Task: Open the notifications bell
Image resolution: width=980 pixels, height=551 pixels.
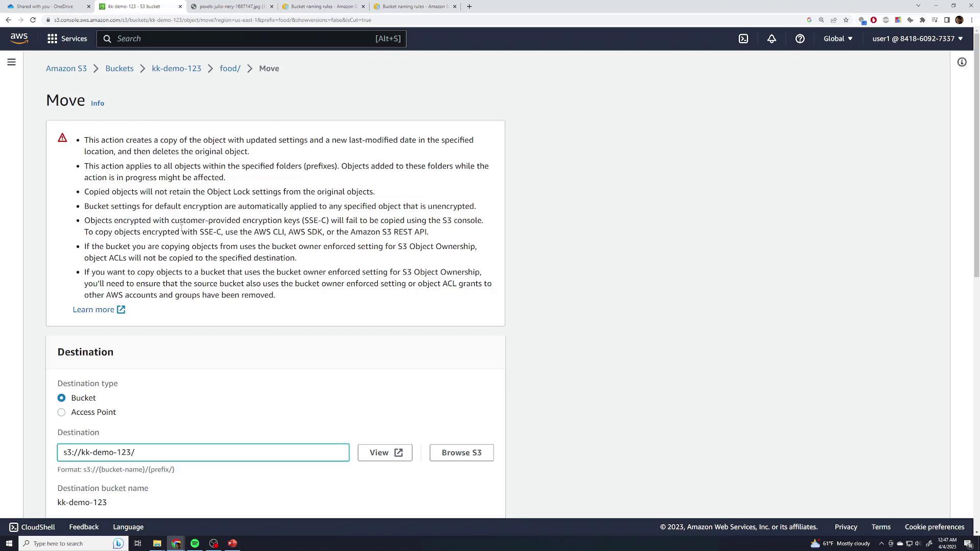Action: (x=771, y=39)
